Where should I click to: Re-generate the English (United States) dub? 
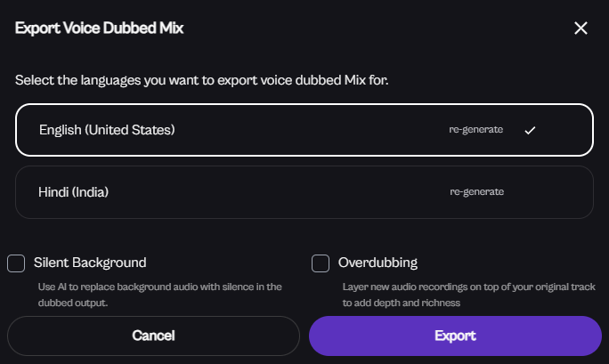[x=475, y=130]
